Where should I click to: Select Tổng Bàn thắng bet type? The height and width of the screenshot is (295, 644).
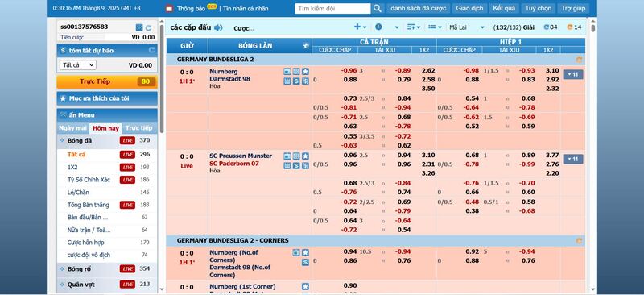[x=89, y=205]
